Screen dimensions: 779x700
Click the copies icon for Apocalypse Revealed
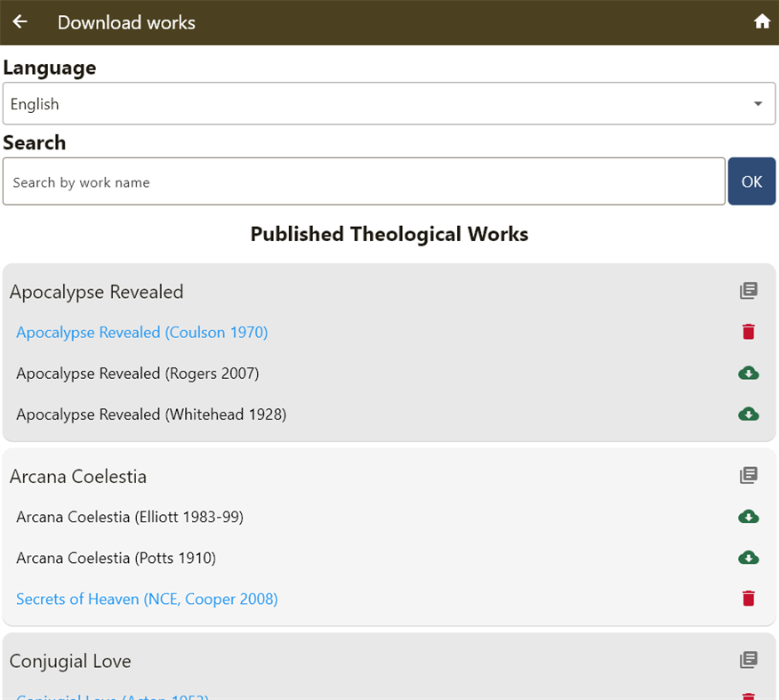tap(748, 291)
